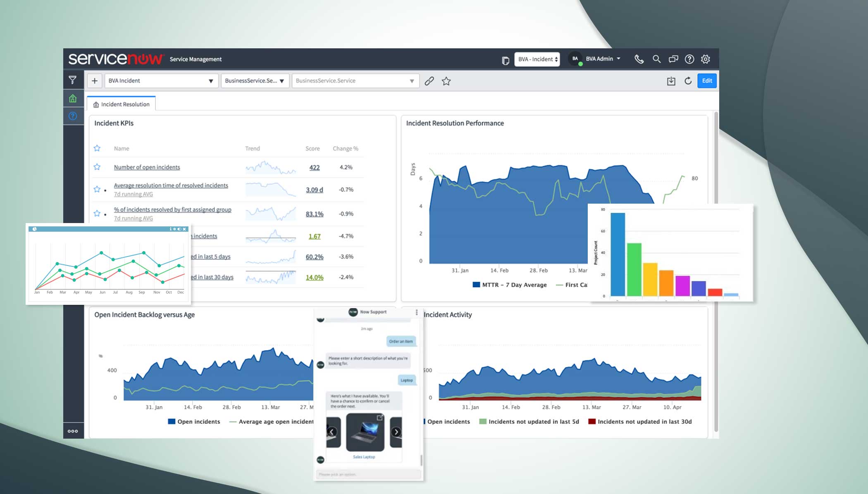868x494 pixels.
Task: Star the Number of open incidents KPI
Action: click(x=97, y=167)
